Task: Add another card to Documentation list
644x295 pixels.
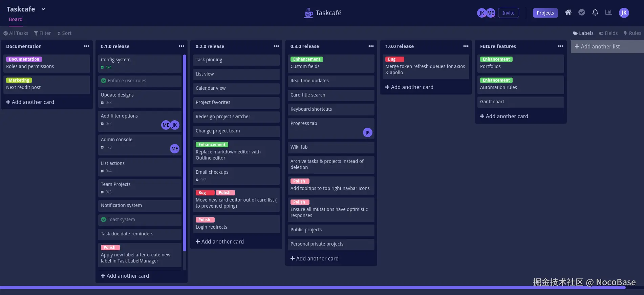Action: pyautogui.click(x=30, y=102)
